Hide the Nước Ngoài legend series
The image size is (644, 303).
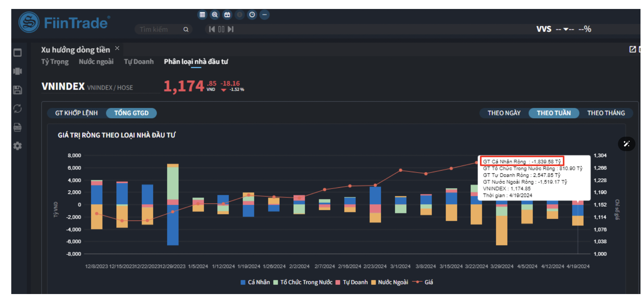pos(389,282)
